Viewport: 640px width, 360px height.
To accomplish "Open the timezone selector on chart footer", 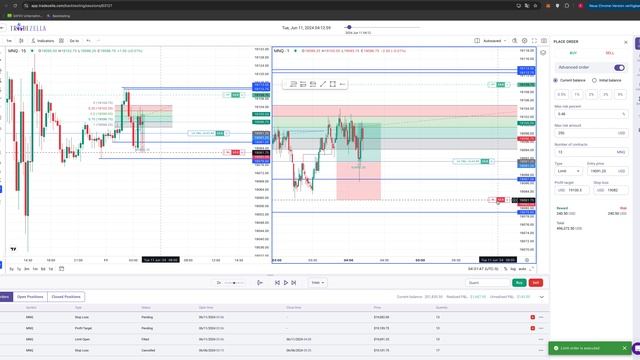I will tap(483, 269).
